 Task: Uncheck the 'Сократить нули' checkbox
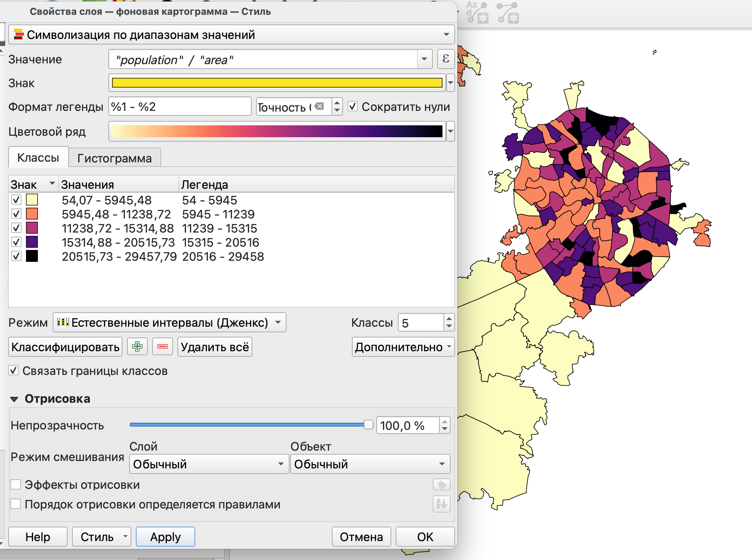(353, 107)
